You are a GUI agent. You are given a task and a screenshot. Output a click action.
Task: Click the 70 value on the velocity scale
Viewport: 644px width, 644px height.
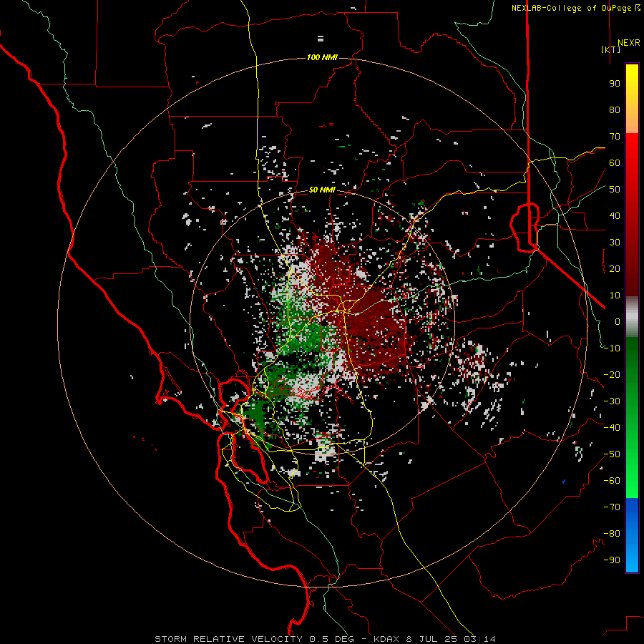coord(615,137)
